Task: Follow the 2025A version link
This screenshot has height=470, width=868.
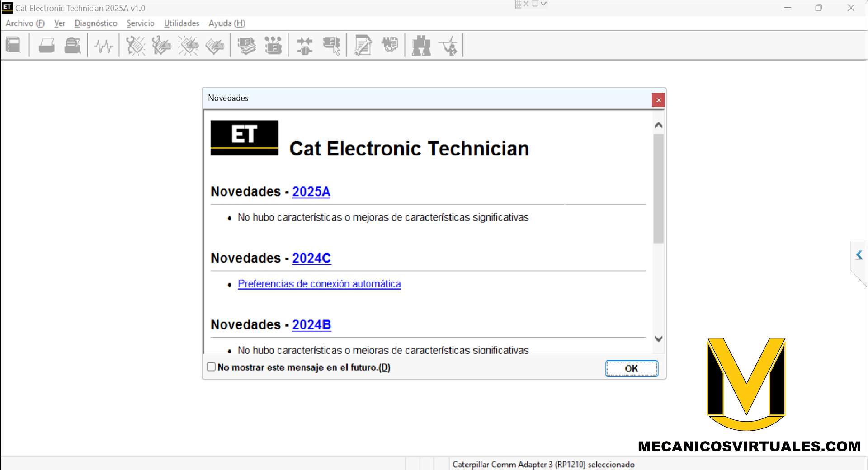Action: (x=311, y=192)
